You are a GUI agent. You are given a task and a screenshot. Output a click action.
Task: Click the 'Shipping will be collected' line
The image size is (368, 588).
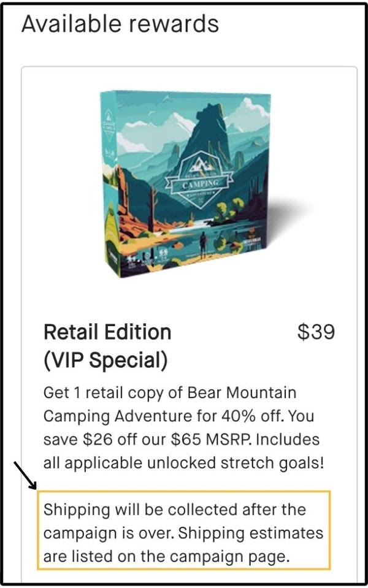pos(174,510)
